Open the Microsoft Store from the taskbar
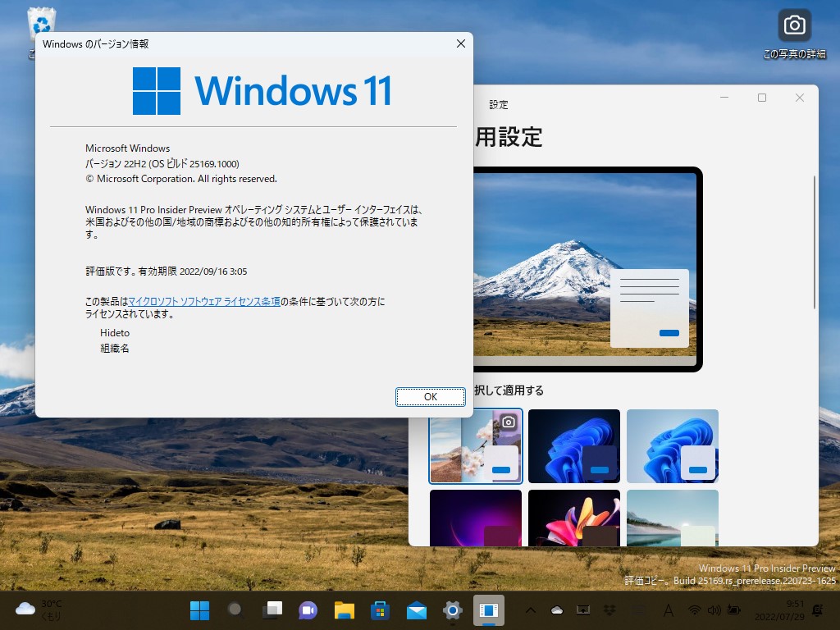840x630 pixels. pyautogui.click(x=380, y=610)
